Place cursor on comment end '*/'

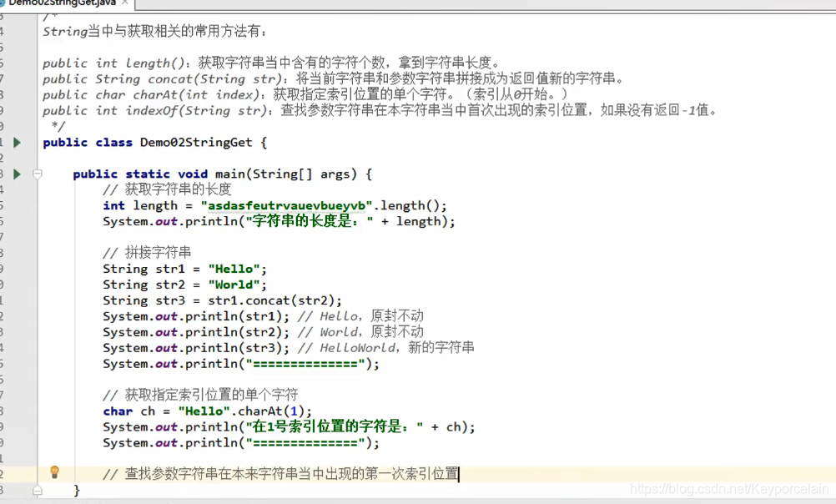pyautogui.click(x=58, y=126)
